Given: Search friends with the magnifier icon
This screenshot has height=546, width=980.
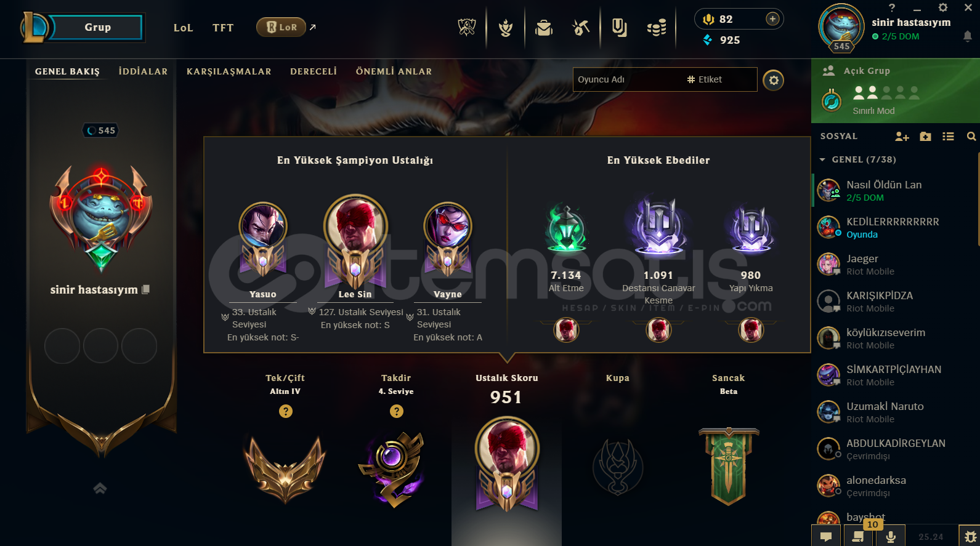Looking at the screenshot, I should point(971,137).
